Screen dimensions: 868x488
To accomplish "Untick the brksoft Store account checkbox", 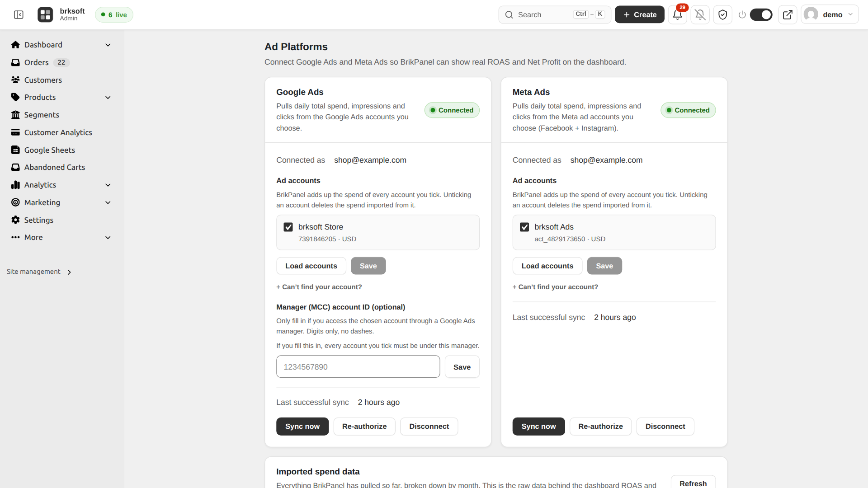I will [288, 227].
